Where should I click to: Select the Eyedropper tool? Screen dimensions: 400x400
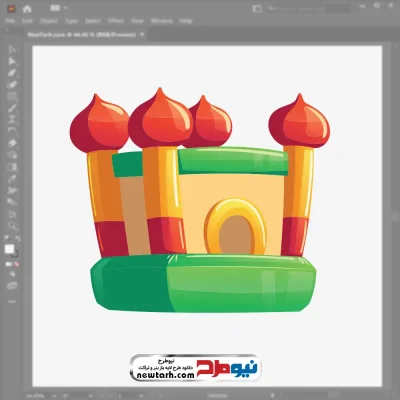coord(12,179)
